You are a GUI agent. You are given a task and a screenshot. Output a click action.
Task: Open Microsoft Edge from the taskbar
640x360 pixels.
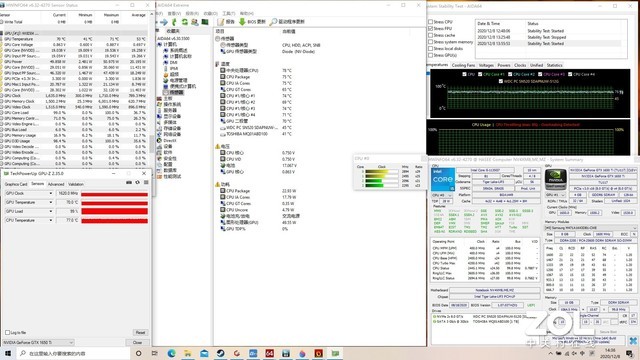[x=171, y=353]
